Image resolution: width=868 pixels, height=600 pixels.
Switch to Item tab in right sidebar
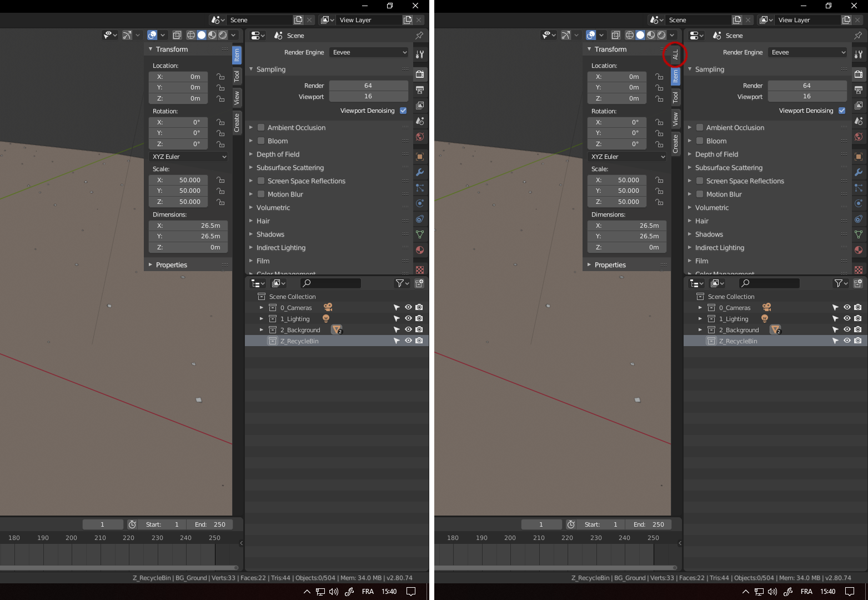tap(675, 76)
